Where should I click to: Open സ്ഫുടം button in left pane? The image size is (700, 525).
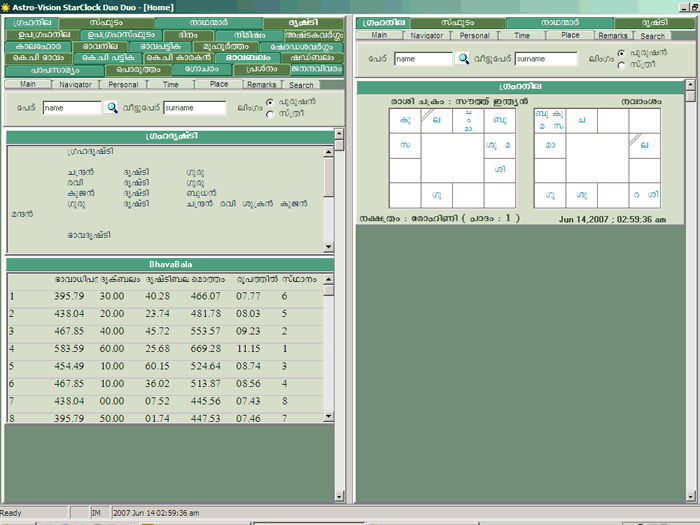107,23
